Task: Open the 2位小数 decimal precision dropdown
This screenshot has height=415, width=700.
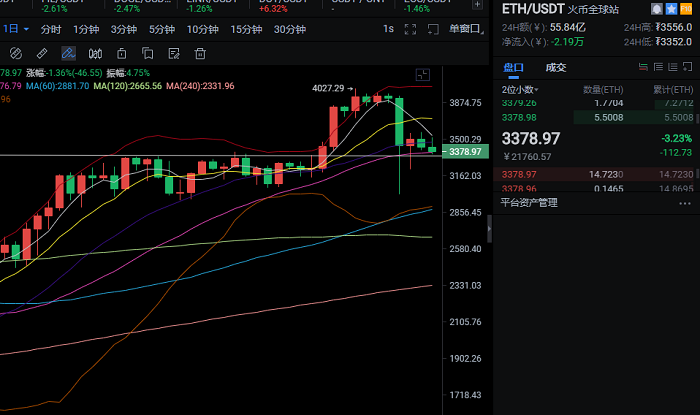Action: click(x=524, y=89)
